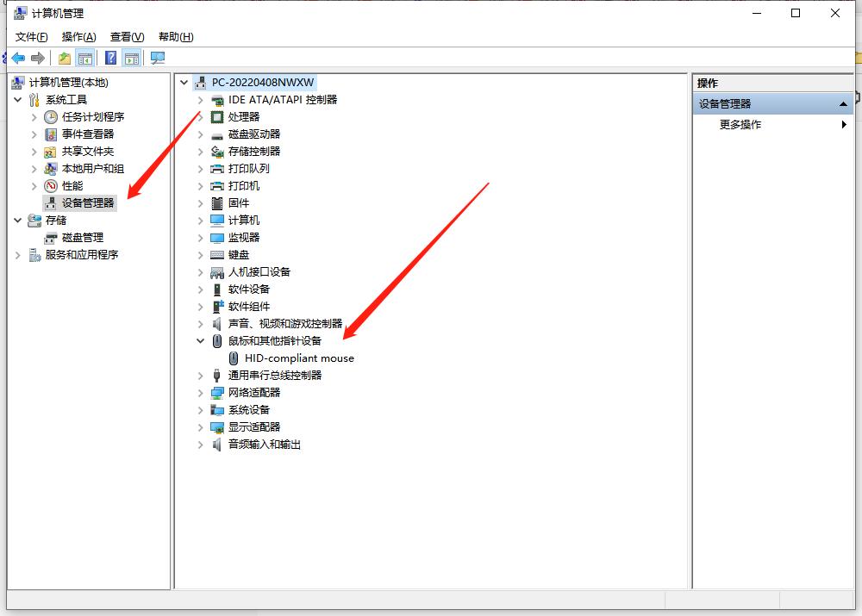Click the 磁盘管理 icon

(51, 238)
